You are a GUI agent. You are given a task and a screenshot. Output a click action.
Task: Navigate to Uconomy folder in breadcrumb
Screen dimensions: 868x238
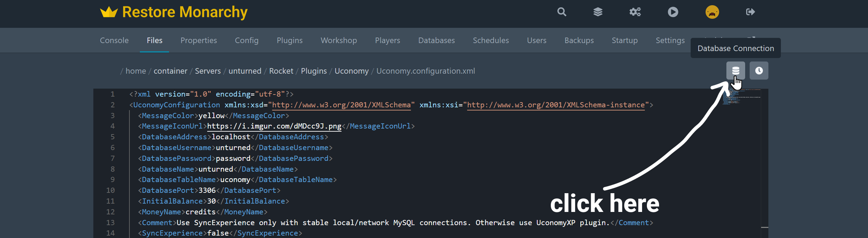tap(351, 71)
